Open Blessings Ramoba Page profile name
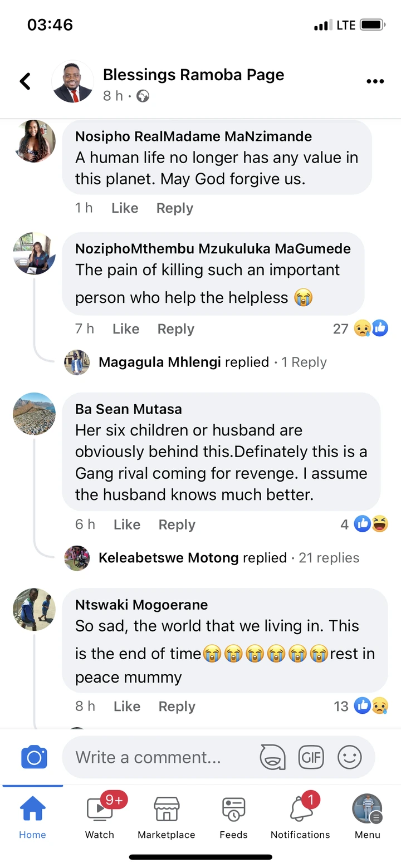401x868 pixels. (x=193, y=75)
